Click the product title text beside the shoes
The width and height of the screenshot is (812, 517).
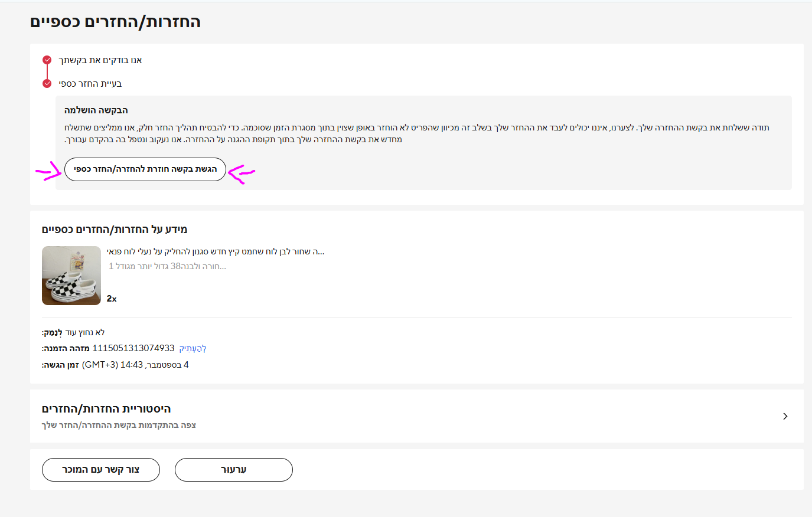pyautogui.click(x=216, y=251)
